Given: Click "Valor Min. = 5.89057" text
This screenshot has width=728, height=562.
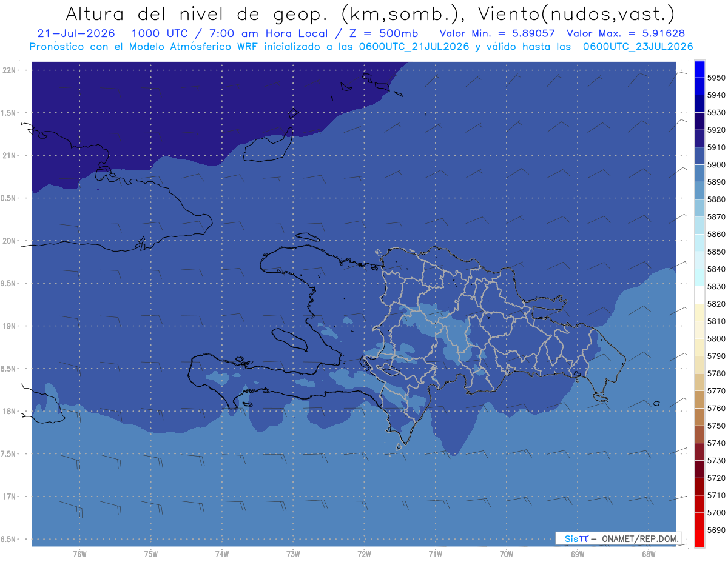Looking at the screenshot, I should pyautogui.click(x=497, y=33).
